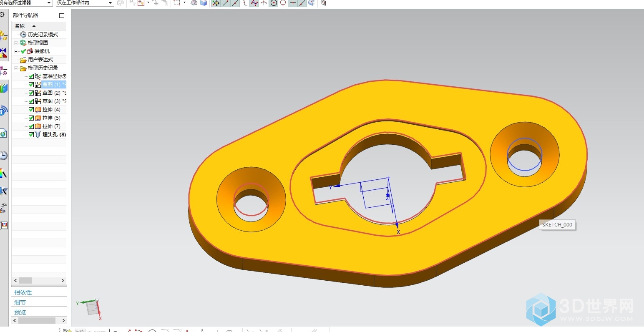Open the filter funnel dropdown arrow

point(148,3)
